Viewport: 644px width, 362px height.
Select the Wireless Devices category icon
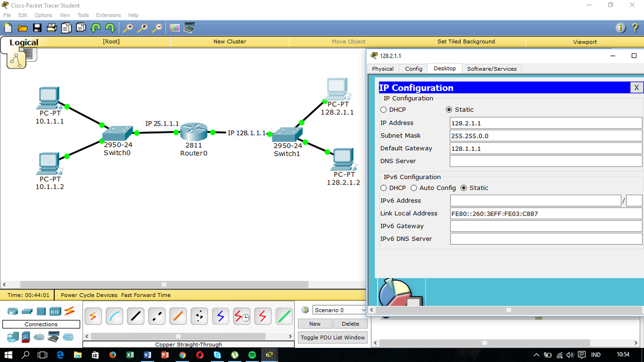(55, 311)
